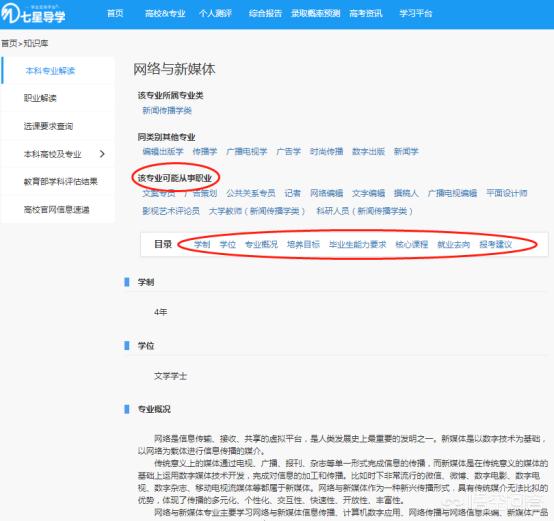The height and width of the screenshot is (521, 554).
Task: Open 教育部学科评估结果 sidebar entry
Action: coord(60,182)
